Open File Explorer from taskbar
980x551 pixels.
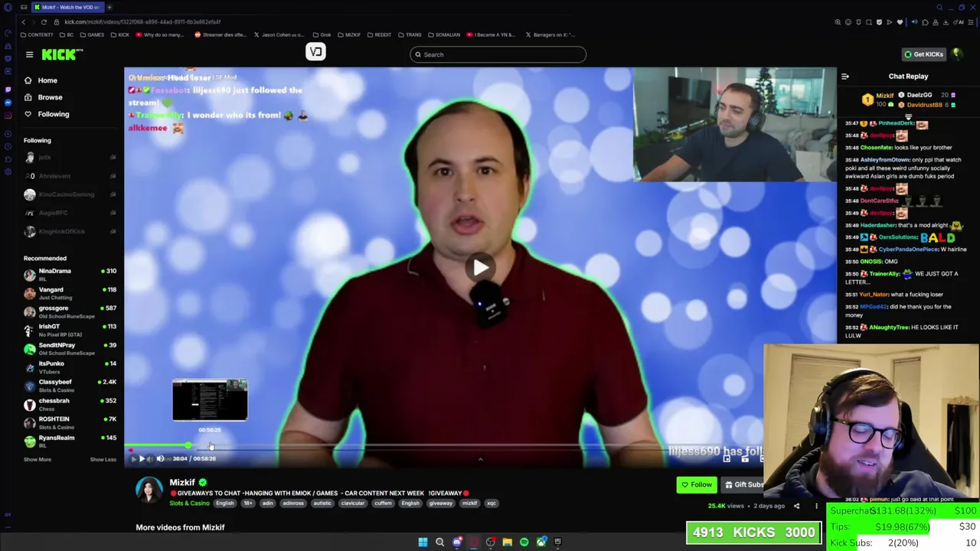click(x=507, y=542)
